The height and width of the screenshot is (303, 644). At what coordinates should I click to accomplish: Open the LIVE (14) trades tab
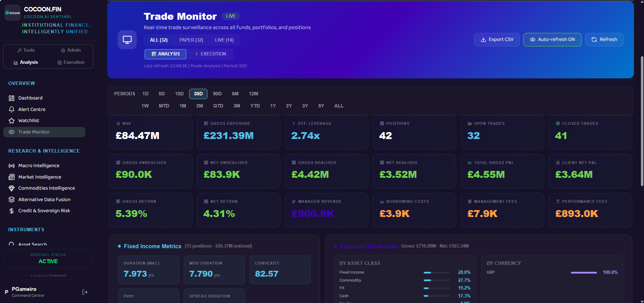tap(224, 40)
